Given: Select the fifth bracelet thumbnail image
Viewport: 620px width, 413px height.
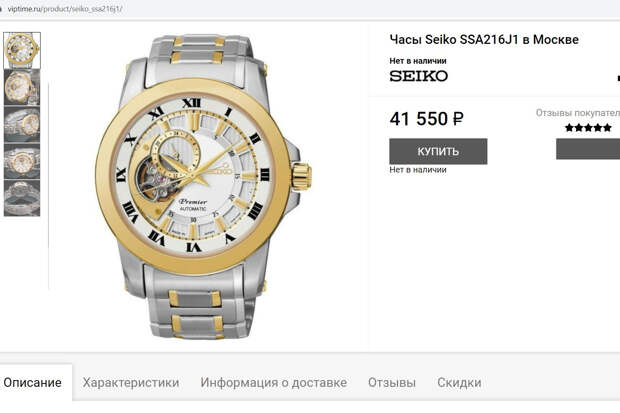Looking at the screenshot, I should pyautogui.click(x=22, y=198).
